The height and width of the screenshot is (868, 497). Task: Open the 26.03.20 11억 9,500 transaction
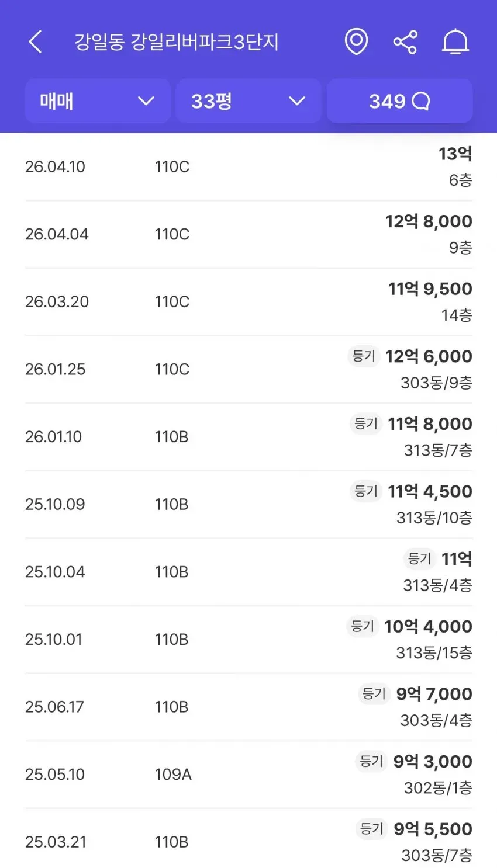pos(248,302)
